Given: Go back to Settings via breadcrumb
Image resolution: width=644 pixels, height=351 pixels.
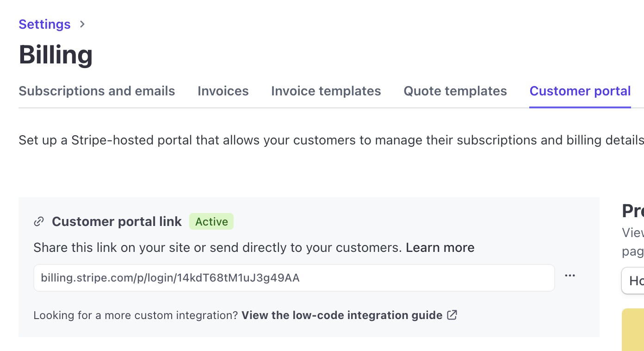Looking at the screenshot, I should (44, 24).
